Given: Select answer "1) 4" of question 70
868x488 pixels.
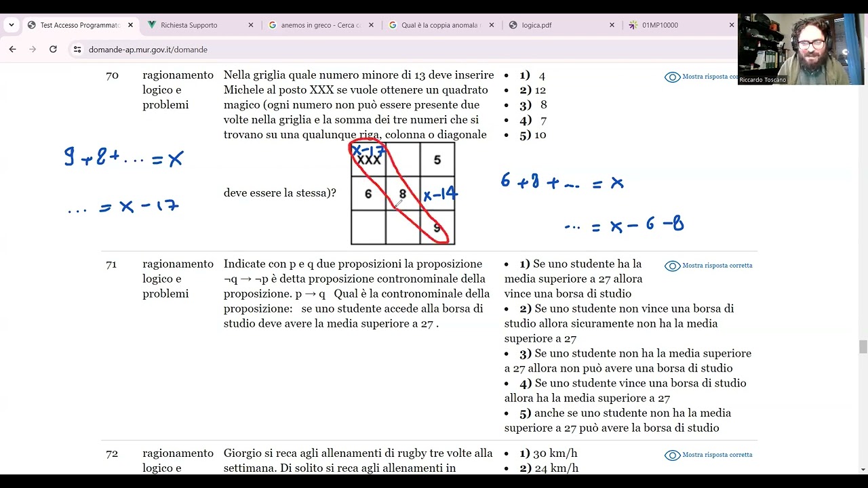Looking at the screenshot, I should [532, 75].
